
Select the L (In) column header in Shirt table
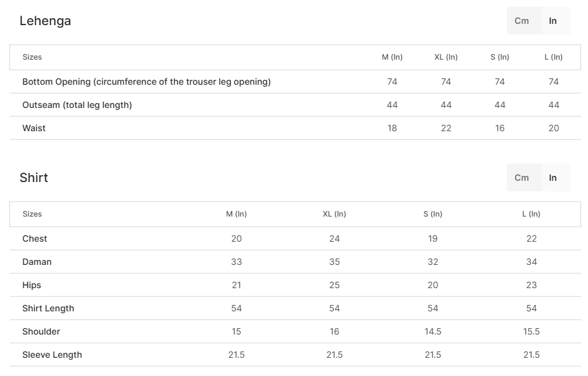pos(531,214)
